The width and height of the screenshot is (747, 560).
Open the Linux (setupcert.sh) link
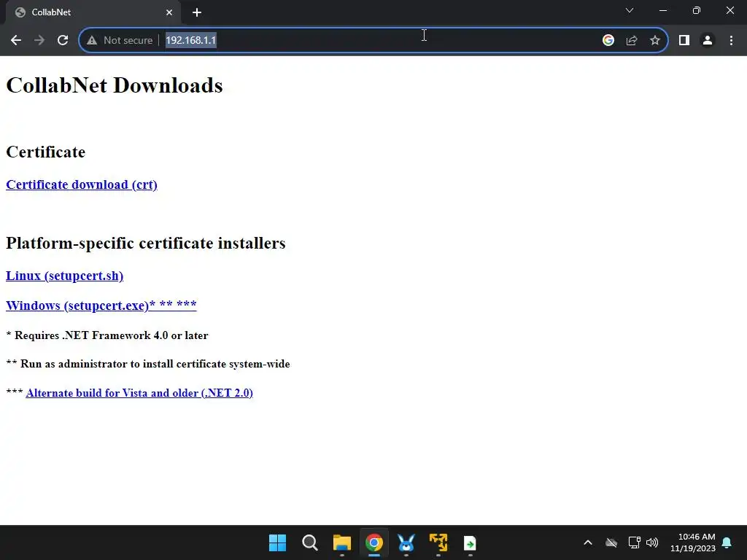click(x=65, y=276)
